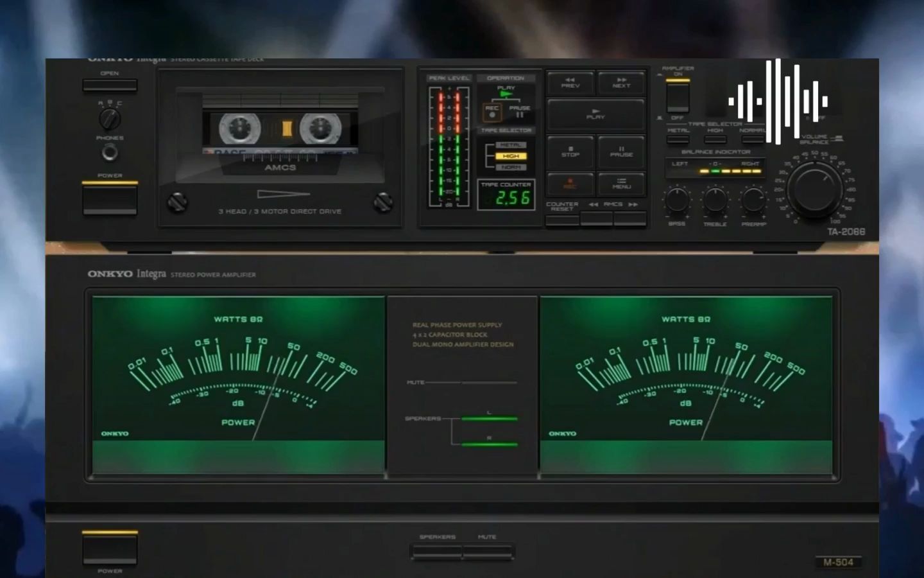
Task: Start playback with the large PLAY button
Action: (x=595, y=115)
